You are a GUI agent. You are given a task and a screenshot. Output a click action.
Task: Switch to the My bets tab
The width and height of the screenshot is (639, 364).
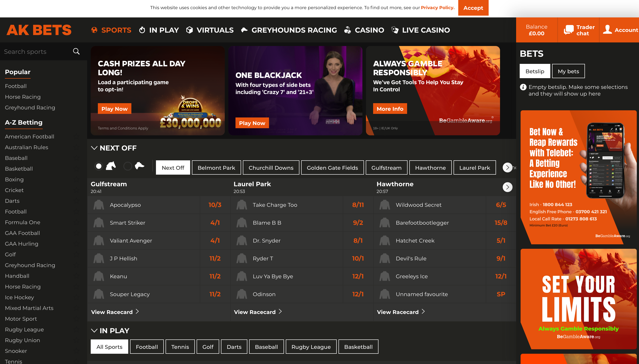click(568, 71)
